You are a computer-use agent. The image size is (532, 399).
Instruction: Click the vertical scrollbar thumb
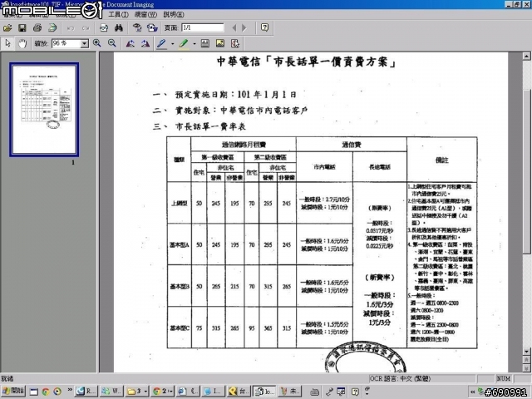pyautogui.click(x=526, y=171)
